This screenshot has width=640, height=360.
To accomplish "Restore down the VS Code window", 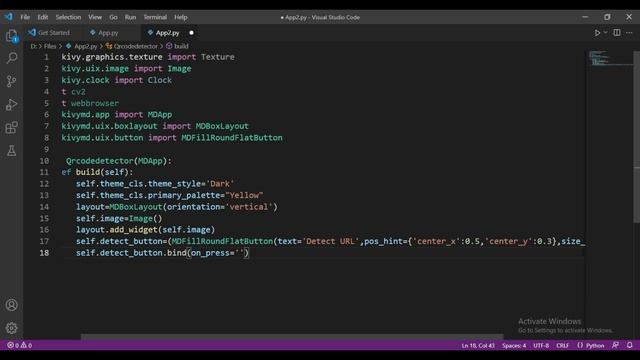I will point(607,17).
